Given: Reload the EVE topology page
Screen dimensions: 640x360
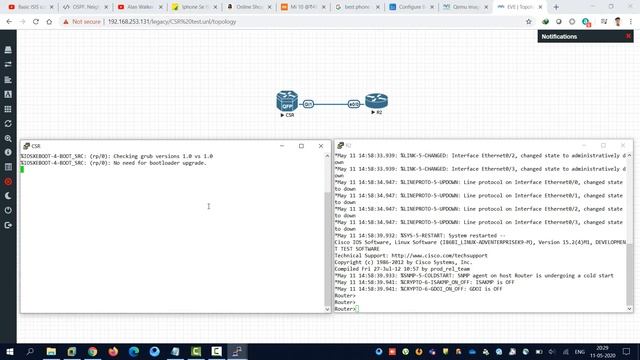Looking at the screenshot, I should point(36,22).
